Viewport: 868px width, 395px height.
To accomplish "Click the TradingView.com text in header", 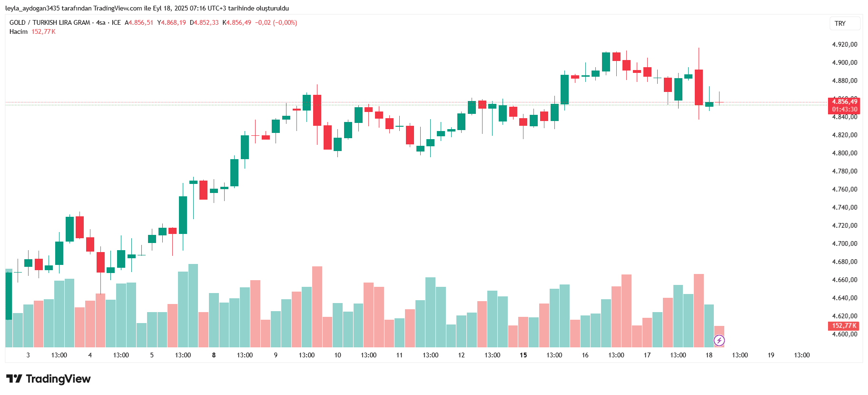I will click(118, 8).
